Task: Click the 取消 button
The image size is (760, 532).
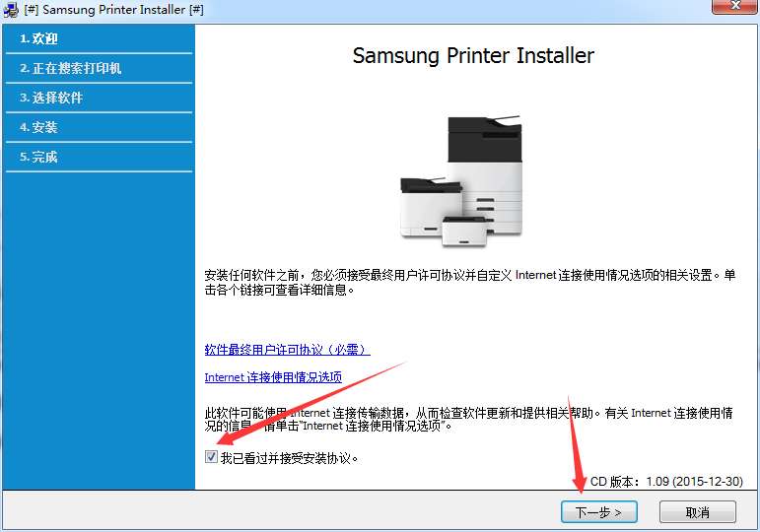Action: (x=698, y=512)
